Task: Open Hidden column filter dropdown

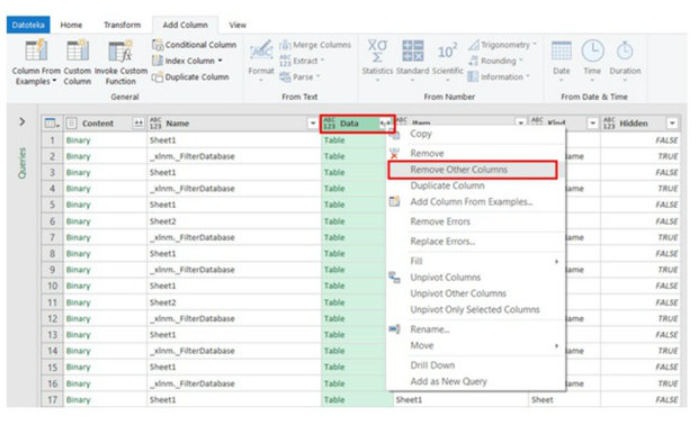Action: coord(672,124)
